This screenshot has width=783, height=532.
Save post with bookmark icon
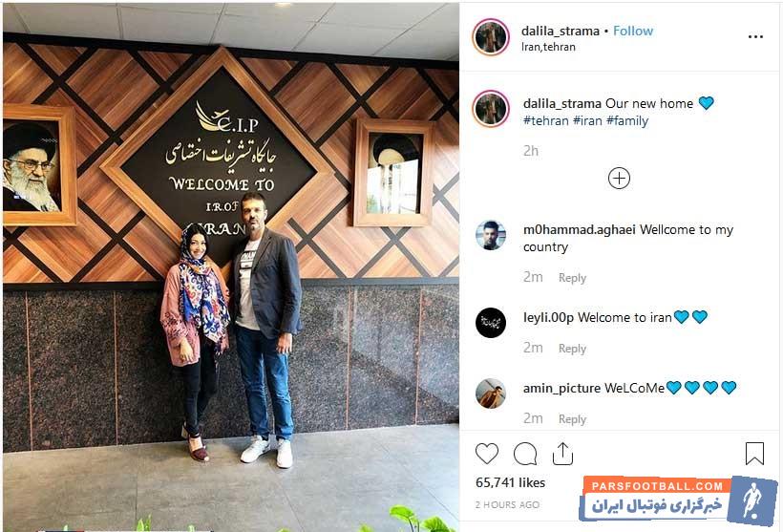click(x=754, y=454)
